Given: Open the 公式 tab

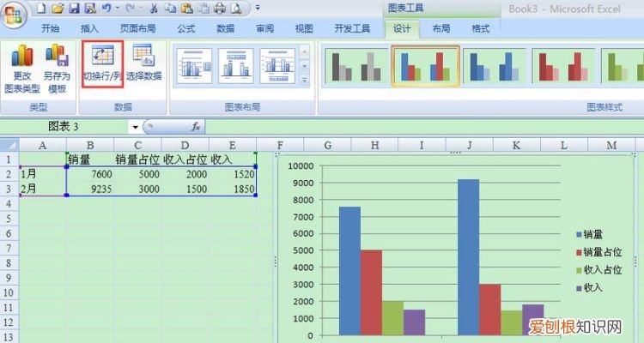Looking at the screenshot, I should click(186, 28).
